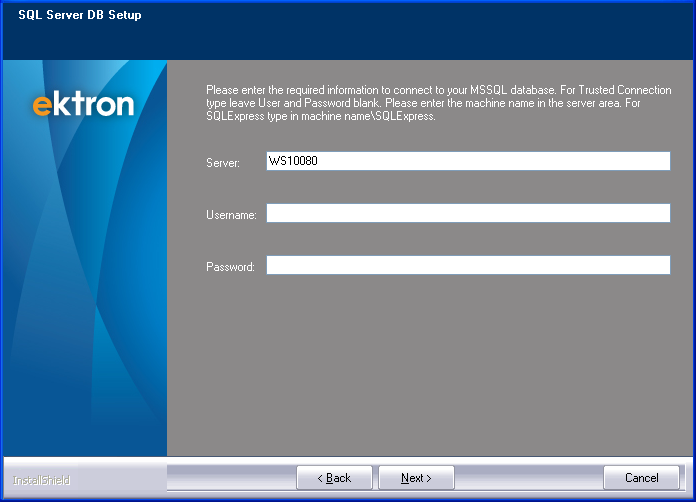Click the Password: label

230,267
